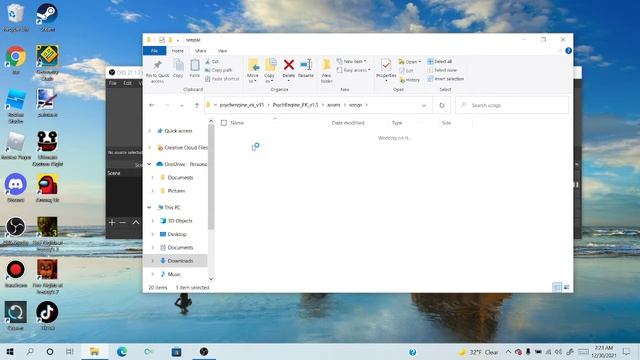The height and width of the screenshot is (360, 640).
Task: Click the navigation pane scrollbar
Action: (x=211, y=176)
